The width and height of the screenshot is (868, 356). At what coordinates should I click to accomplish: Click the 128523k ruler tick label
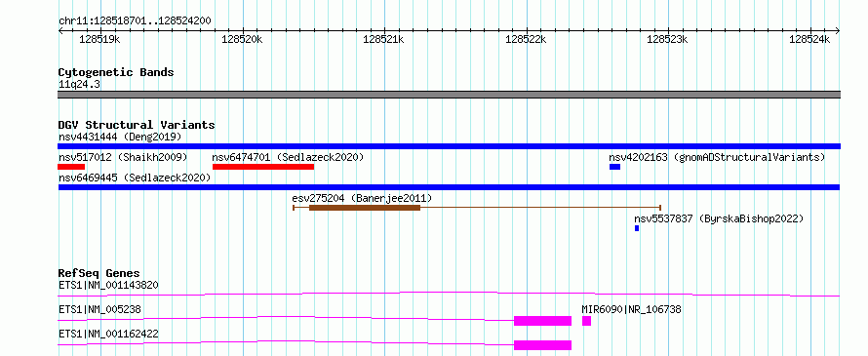point(667,39)
